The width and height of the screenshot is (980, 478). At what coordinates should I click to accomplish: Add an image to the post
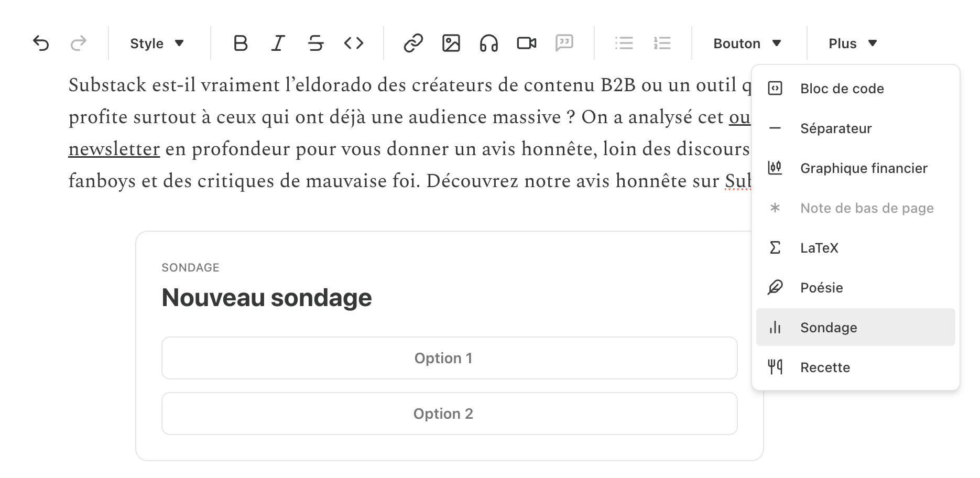click(x=451, y=43)
